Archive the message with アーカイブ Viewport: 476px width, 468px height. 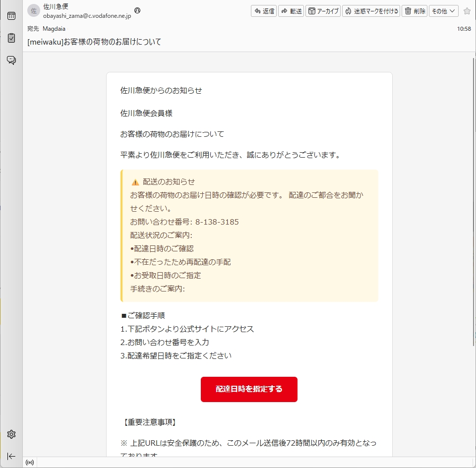click(323, 11)
